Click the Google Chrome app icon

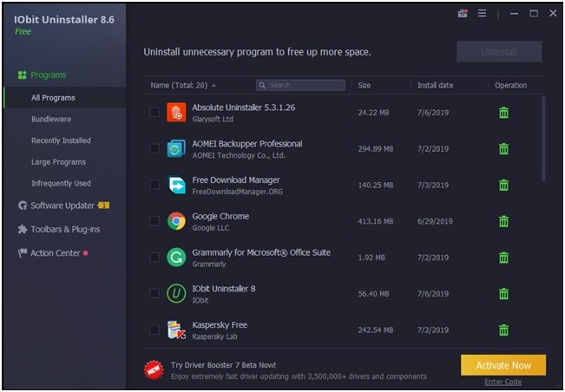pyautogui.click(x=176, y=221)
